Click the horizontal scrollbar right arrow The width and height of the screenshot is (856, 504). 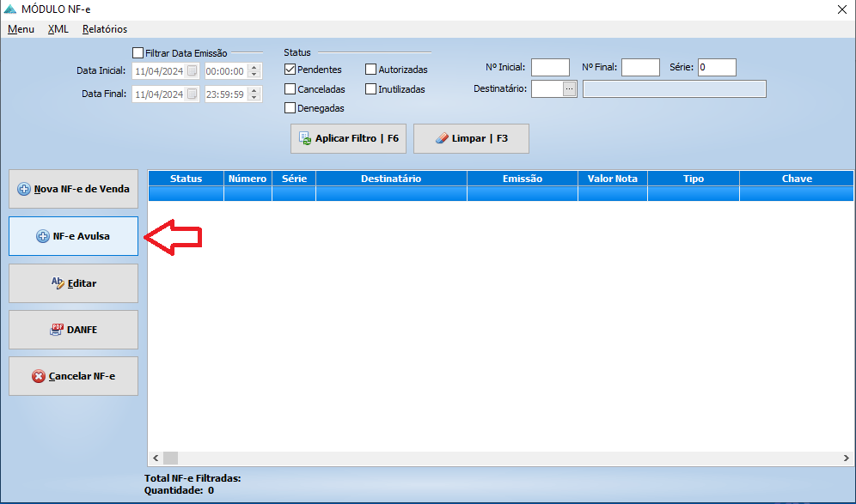point(847,458)
